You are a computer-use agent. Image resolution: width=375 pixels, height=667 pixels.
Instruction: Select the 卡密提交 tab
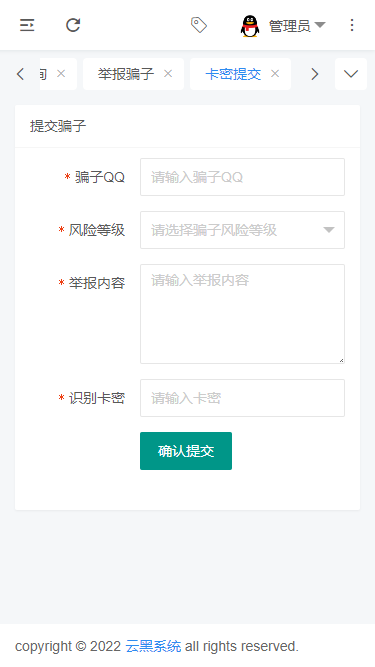pos(233,74)
